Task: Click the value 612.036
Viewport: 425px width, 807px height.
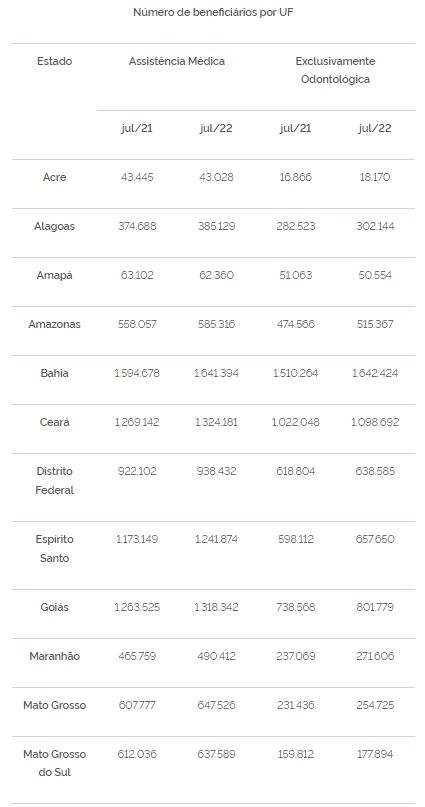Action: pyautogui.click(x=137, y=754)
